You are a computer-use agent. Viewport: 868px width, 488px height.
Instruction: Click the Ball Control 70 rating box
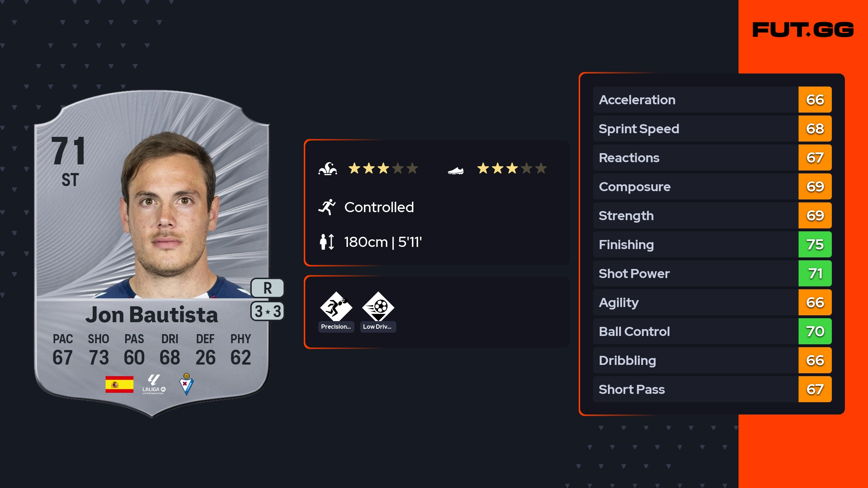point(815,332)
